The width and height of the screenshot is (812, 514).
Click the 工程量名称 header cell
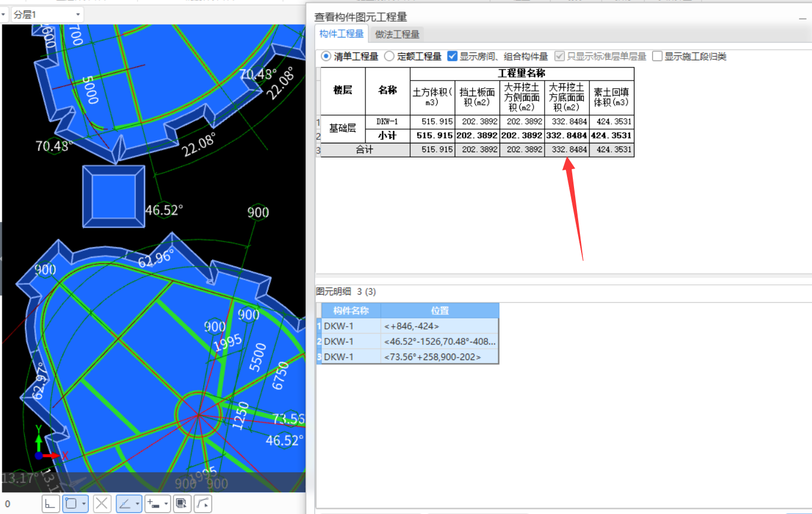point(522,73)
